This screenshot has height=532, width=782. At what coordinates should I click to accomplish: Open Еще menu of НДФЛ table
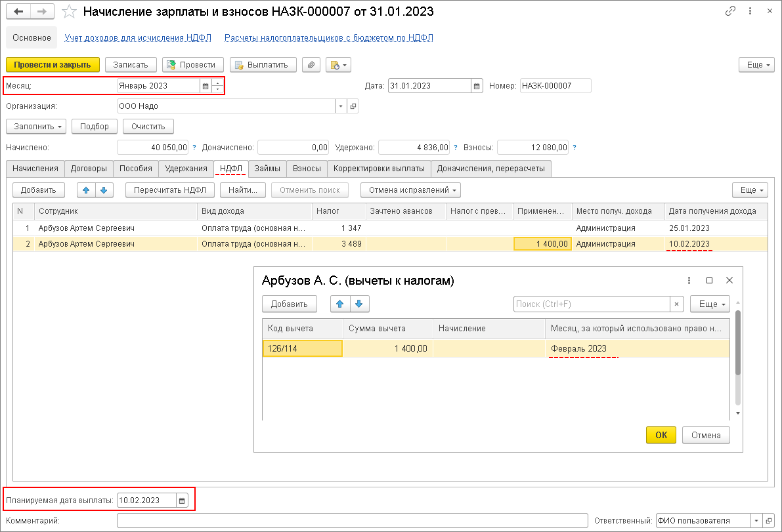pyautogui.click(x=750, y=190)
